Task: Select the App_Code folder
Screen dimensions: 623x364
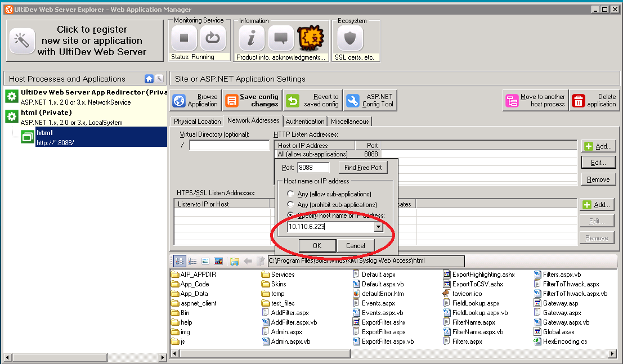Action: pos(190,284)
